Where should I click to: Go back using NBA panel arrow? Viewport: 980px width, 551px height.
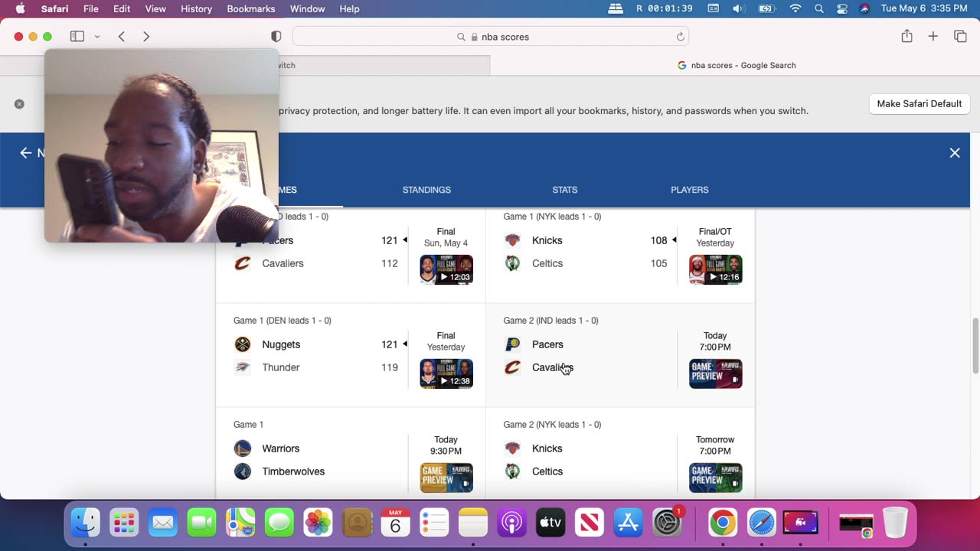25,153
